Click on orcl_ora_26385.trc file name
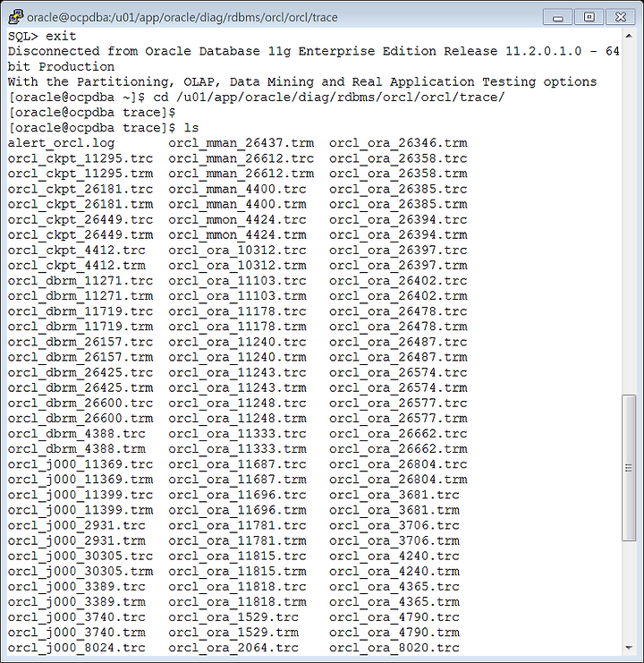 tap(399, 189)
